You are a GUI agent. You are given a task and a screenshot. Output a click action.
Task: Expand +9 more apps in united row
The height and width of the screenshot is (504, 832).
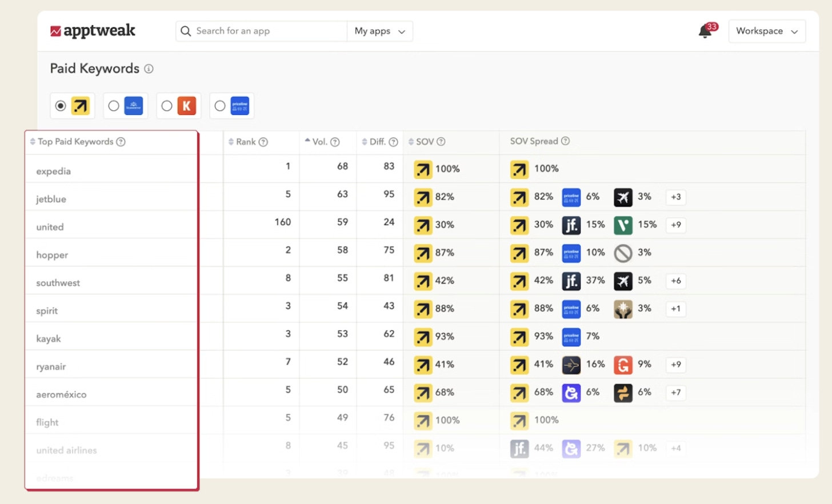(x=676, y=225)
